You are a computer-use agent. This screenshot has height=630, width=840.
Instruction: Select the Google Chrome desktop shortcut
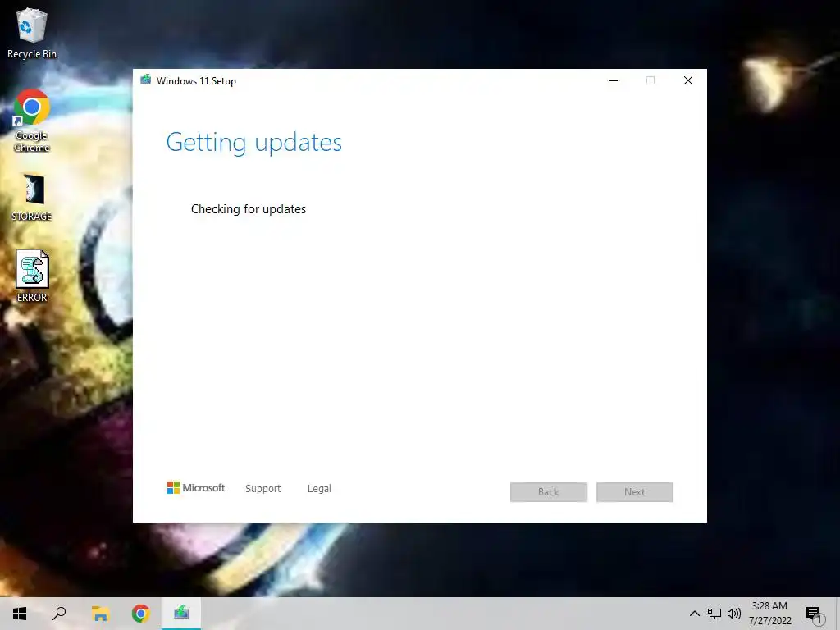pos(32,121)
